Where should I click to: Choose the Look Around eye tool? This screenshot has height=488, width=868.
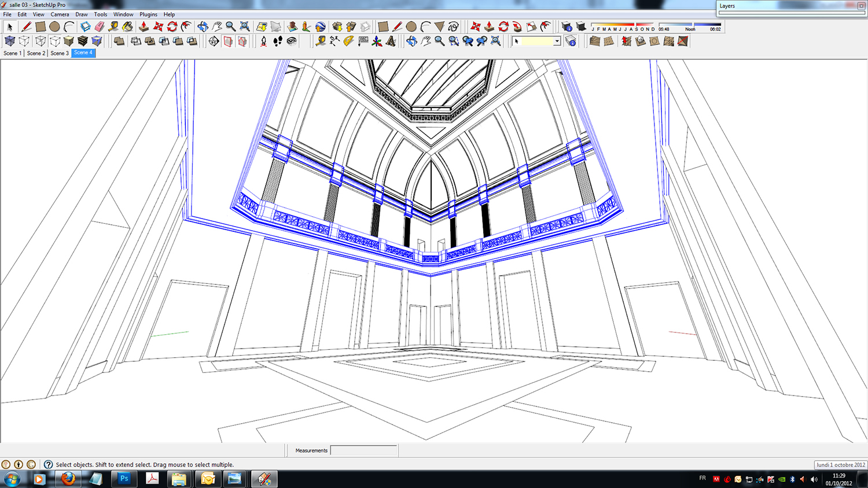click(x=292, y=41)
